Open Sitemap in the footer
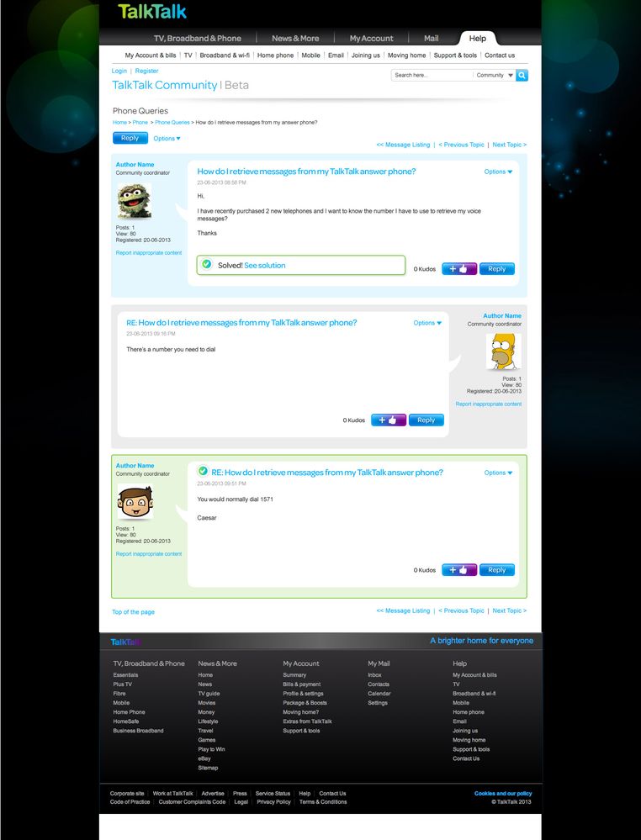This screenshot has height=840, width=641. pyautogui.click(x=208, y=768)
